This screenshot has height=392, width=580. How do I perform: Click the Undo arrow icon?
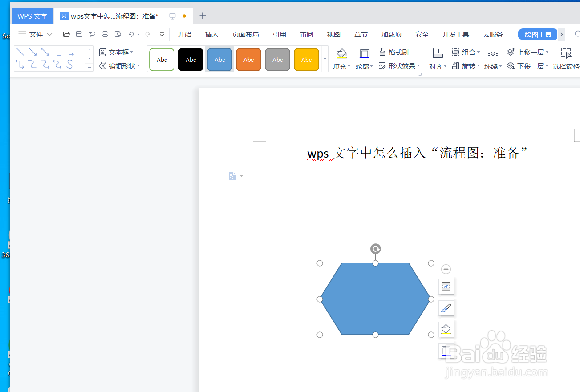[131, 34]
